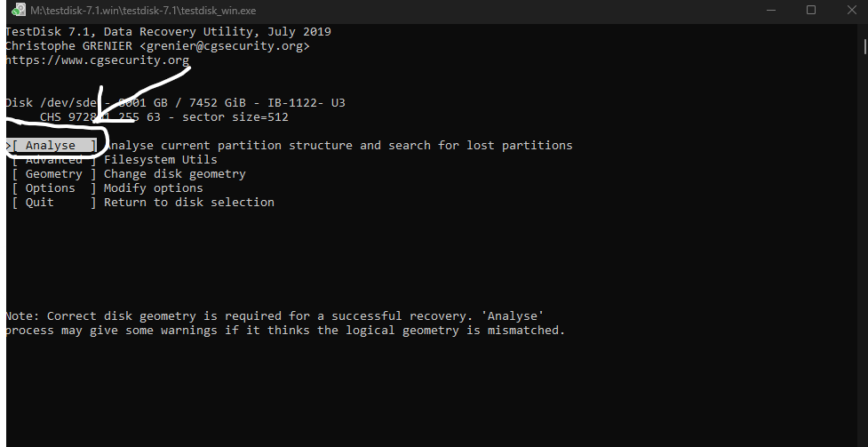Click the 'Filesystem Utils' description text

tap(161, 160)
